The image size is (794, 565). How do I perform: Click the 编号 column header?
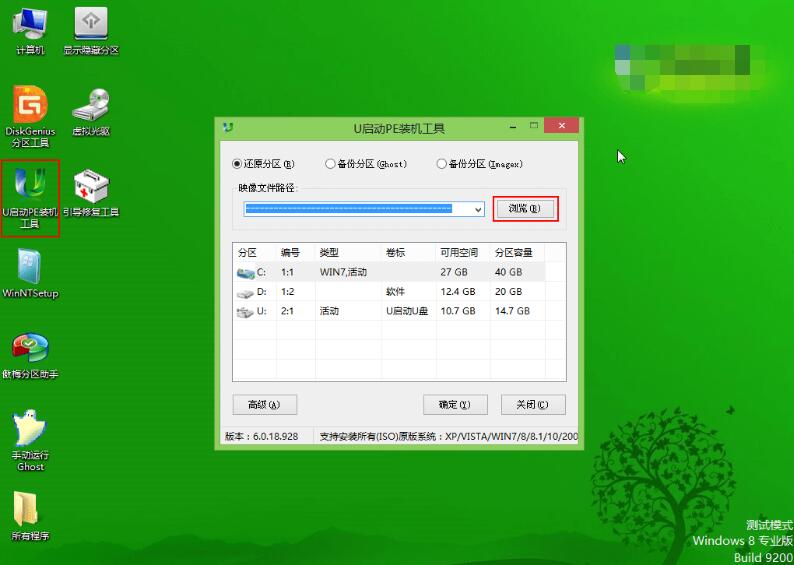[x=296, y=252]
